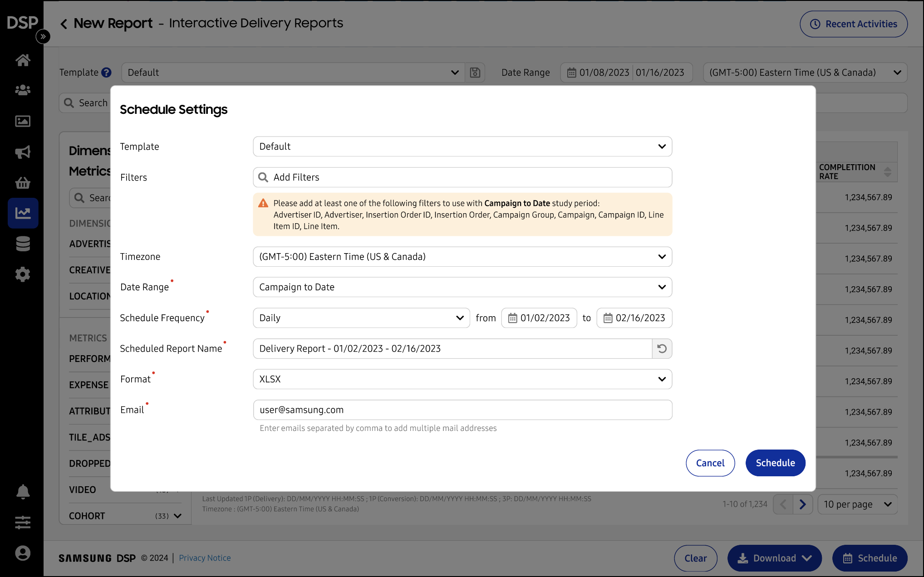Go to previous page of results

pyautogui.click(x=783, y=504)
